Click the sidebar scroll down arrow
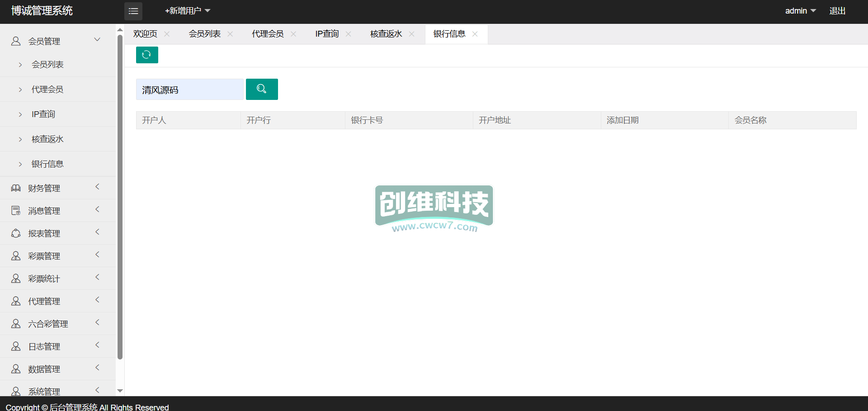Screen dimensions: 868x411 tap(120, 391)
